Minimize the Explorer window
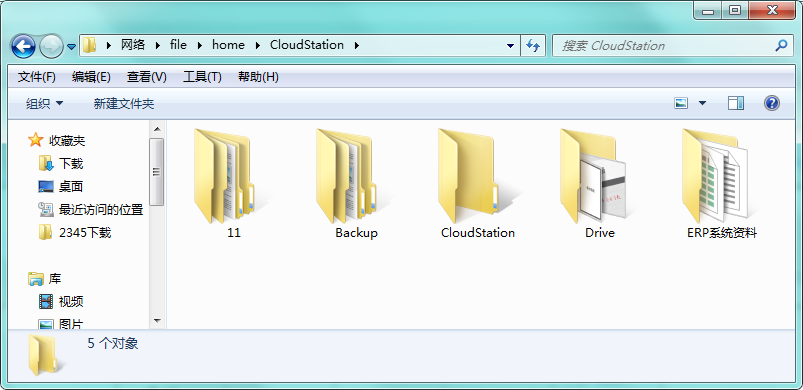 708,11
